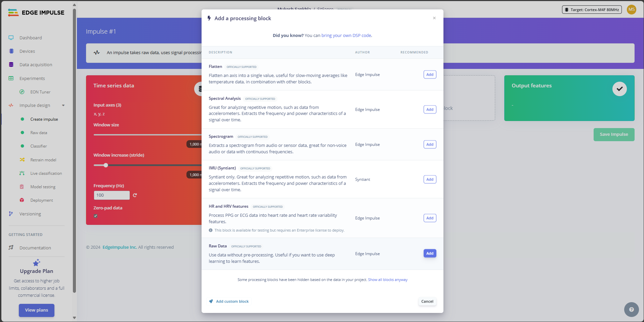Viewport: 644px width, 322px height.
Task: Click the View plans button
Action: 37,310
